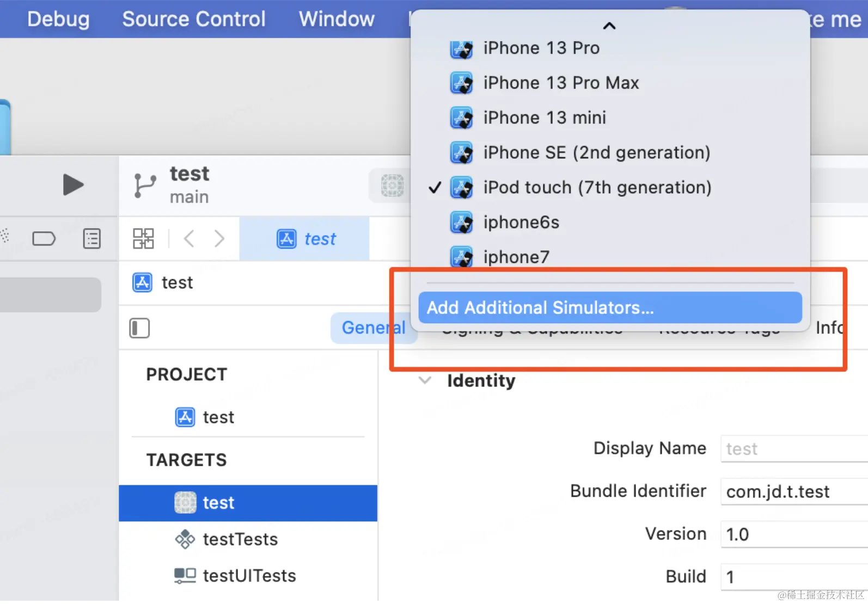This screenshot has width=868, height=604.
Task: Toggle the project and targets list sidebar
Action: (x=139, y=328)
